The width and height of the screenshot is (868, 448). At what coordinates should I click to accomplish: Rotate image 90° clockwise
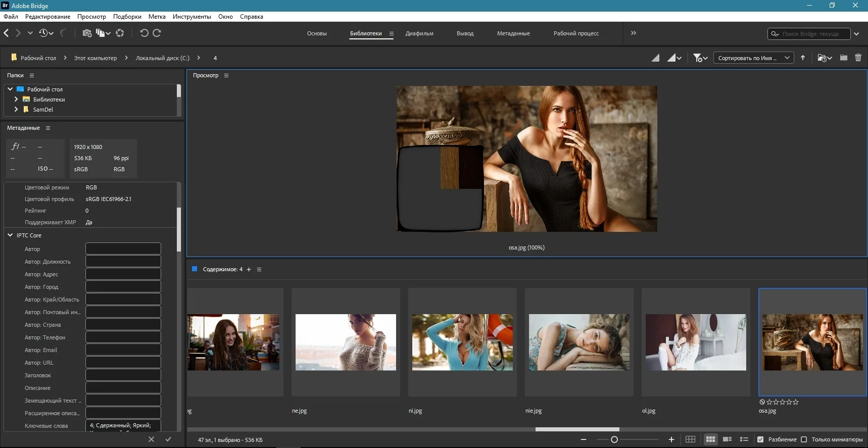point(157,33)
